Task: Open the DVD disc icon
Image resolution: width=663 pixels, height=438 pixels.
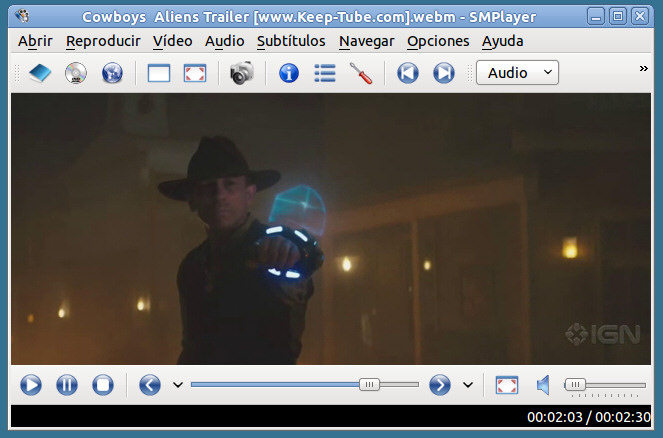Action: [76, 73]
